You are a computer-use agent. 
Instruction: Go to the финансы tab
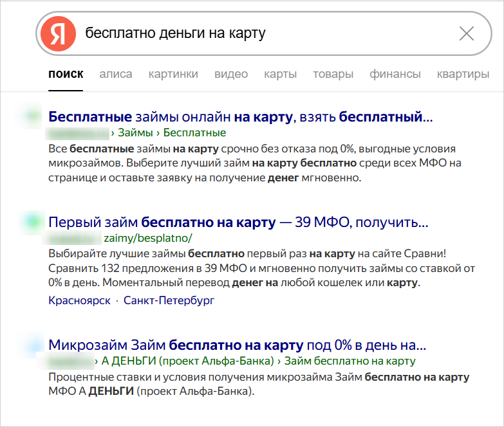(395, 74)
